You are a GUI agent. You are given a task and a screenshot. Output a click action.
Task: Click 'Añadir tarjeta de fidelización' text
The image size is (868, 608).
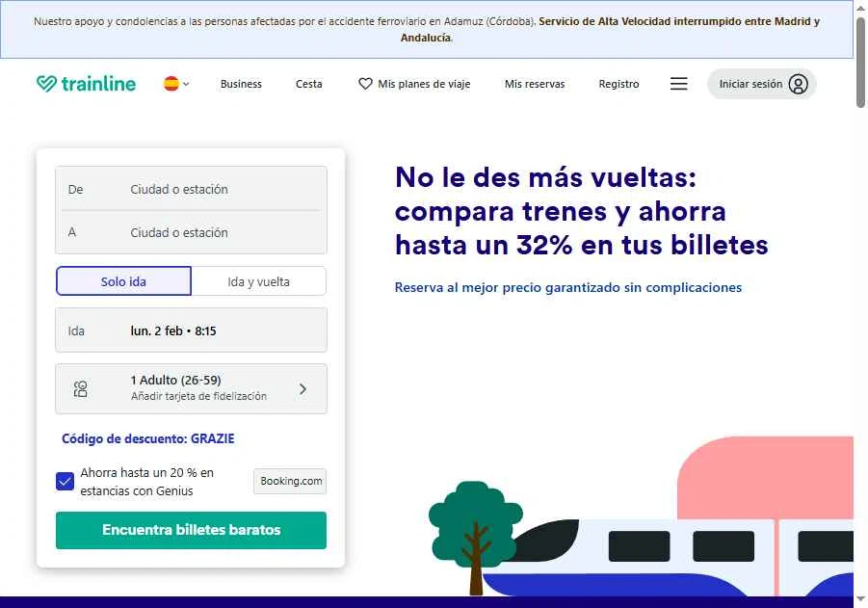[x=198, y=396]
